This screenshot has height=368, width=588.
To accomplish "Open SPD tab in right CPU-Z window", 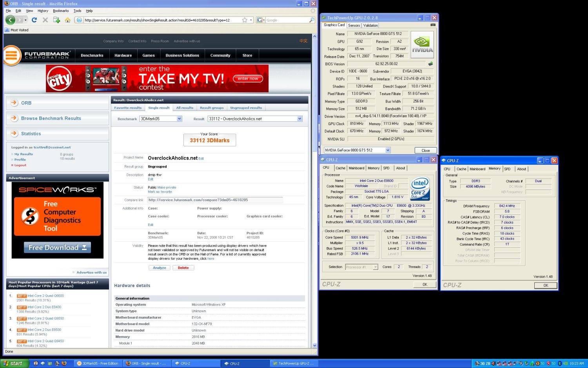I will point(507,169).
